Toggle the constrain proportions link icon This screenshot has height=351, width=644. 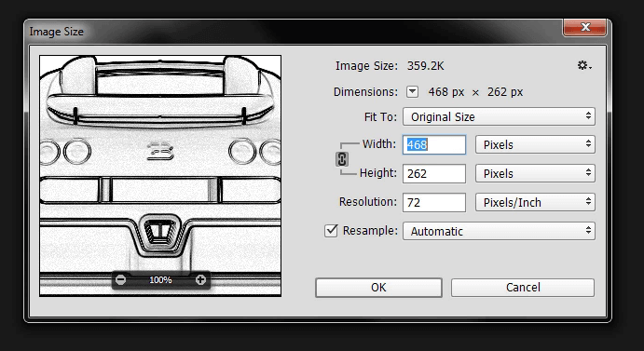pos(342,159)
